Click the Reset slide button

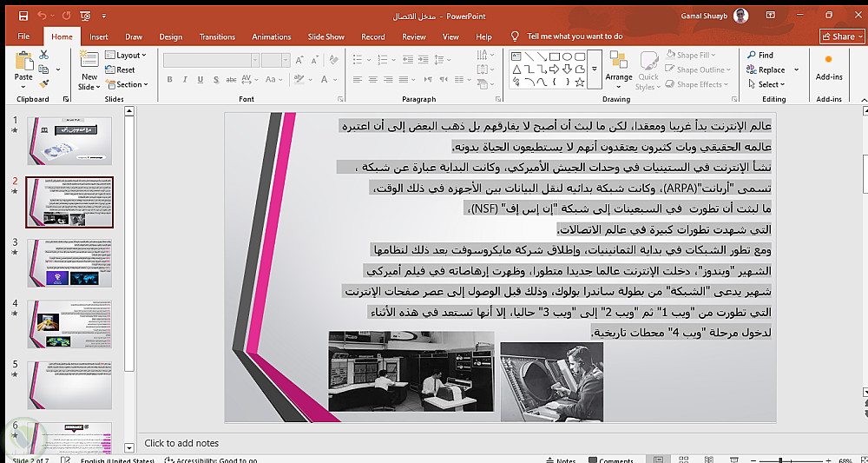pyautogui.click(x=120, y=69)
